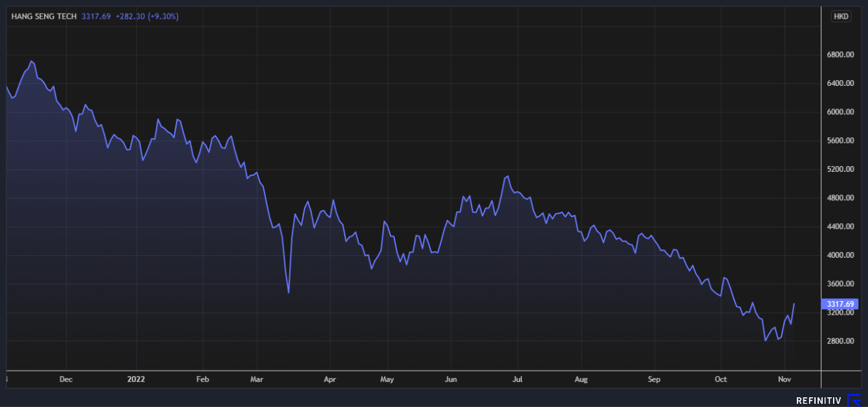Click the Oct label on time axis
The height and width of the screenshot is (407, 868).
coord(721,379)
